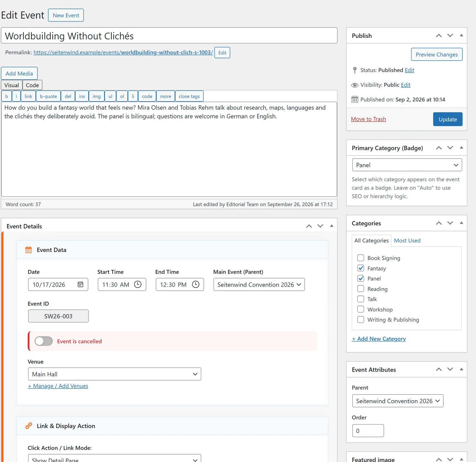Move the Categories panel down
The image size is (476, 462).
point(450,223)
